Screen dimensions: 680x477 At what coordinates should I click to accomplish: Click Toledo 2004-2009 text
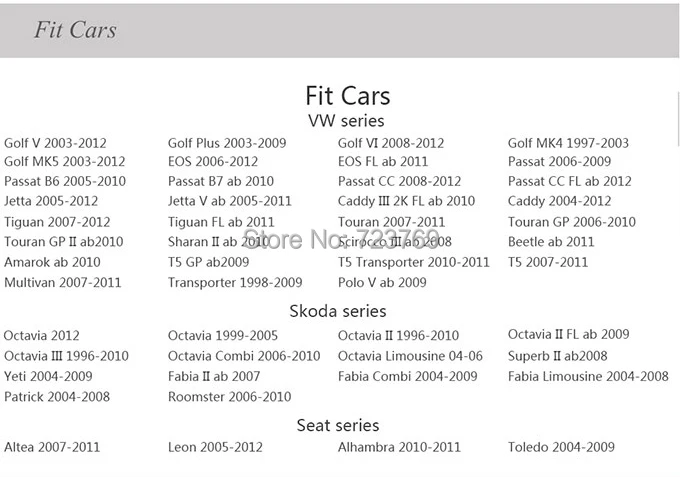pyautogui.click(x=562, y=447)
